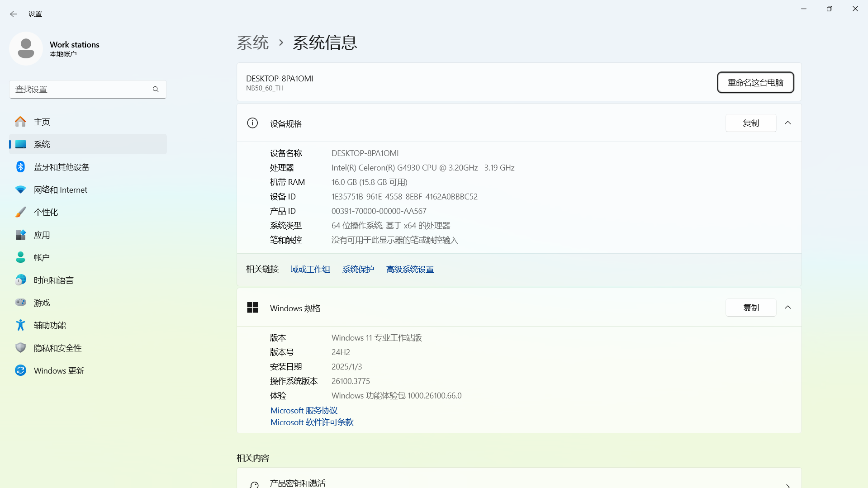This screenshot has width=868, height=488.
Task: Click the Windows Update refresh icon
Action: tap(20, 370)
